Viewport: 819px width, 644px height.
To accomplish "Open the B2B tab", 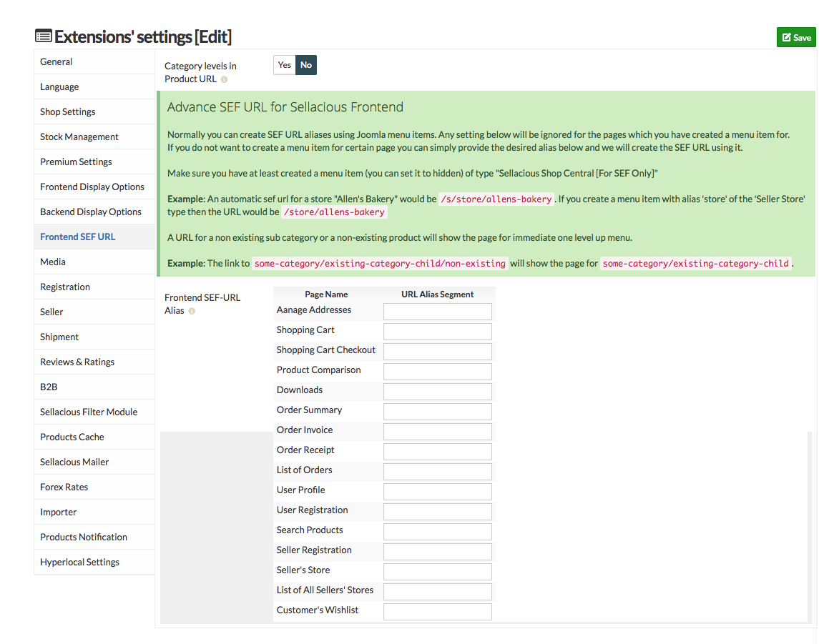I will point(94,387).
